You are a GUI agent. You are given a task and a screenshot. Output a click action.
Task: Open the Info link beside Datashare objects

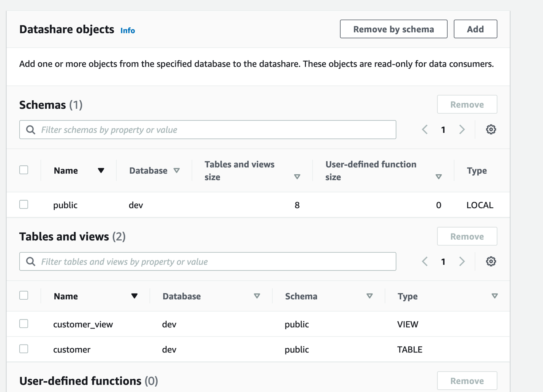pyautogui.click(x=127, y=30)
